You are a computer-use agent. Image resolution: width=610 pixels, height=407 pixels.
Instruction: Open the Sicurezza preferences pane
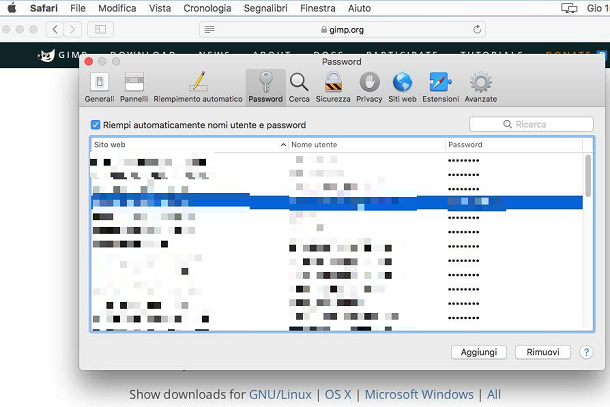click(333, 88)
